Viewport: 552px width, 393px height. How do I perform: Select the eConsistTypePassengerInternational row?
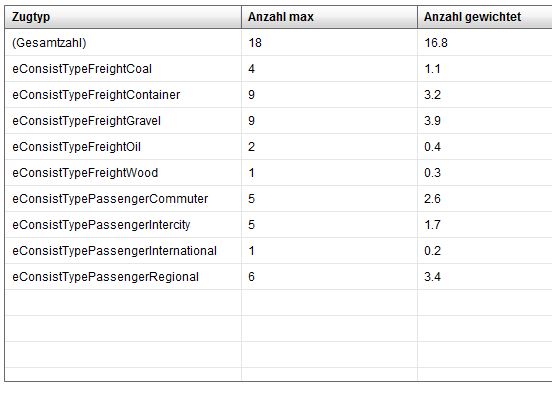coord(278,251)
